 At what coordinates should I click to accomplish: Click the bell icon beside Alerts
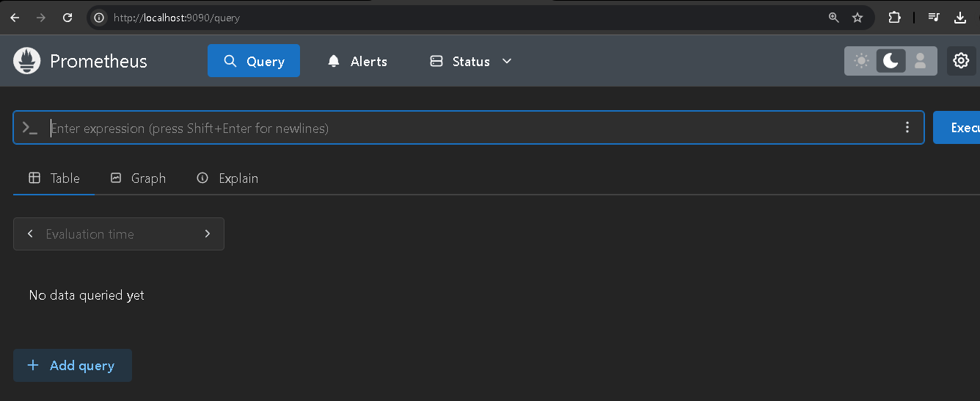point(334,61)
